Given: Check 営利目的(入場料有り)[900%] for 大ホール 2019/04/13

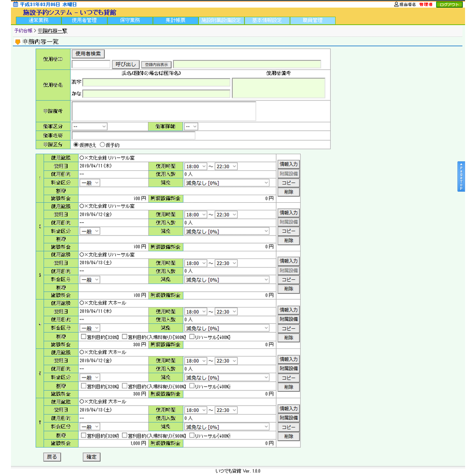Looking at the screenshot, I should coord(124,436).
